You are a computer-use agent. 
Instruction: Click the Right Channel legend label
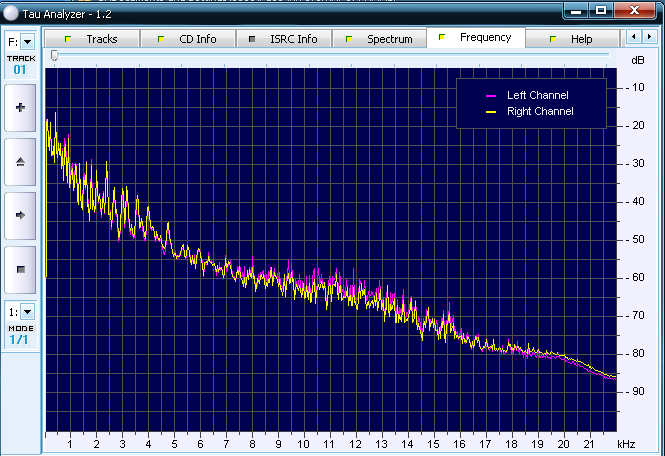pos(540,111)
